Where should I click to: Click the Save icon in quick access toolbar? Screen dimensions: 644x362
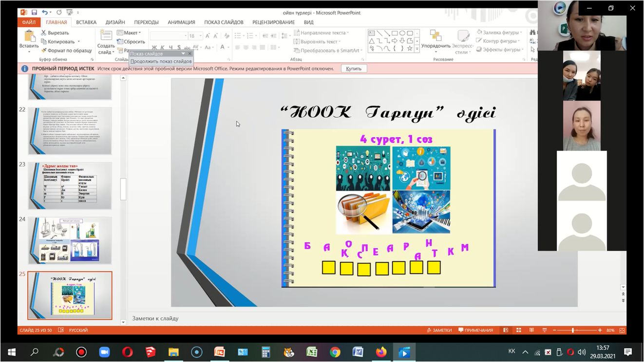click(x=34, y=12)
